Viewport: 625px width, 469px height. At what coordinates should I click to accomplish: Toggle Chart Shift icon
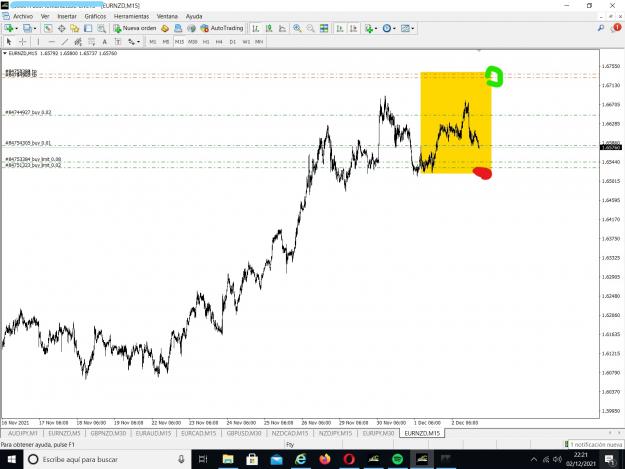(353, 28)
